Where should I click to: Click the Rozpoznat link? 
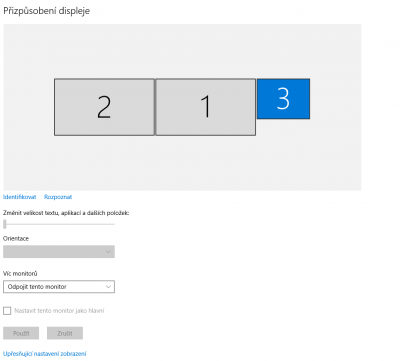pyautogui.click(x=58, y=197)
